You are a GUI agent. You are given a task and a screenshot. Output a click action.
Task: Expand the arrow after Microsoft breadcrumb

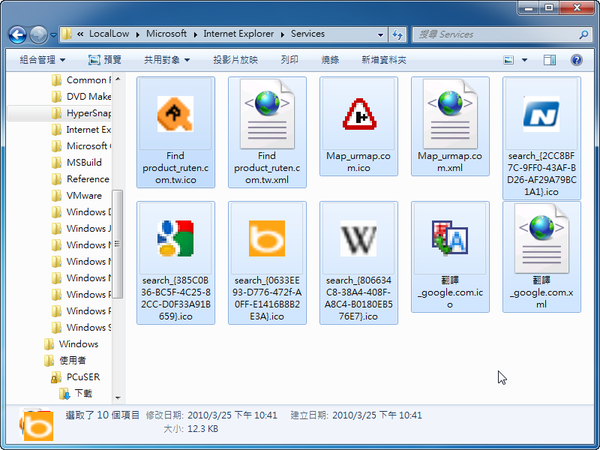click(x=195, y=35)
